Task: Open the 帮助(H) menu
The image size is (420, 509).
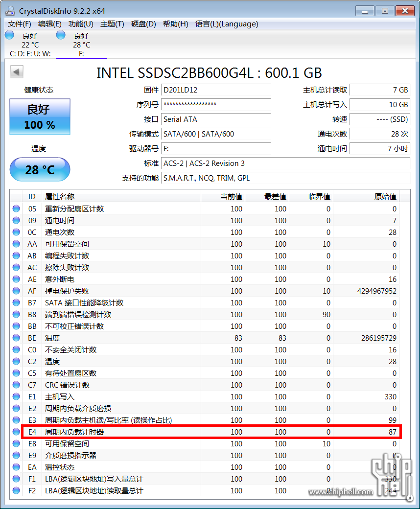Action: [176, 24]
